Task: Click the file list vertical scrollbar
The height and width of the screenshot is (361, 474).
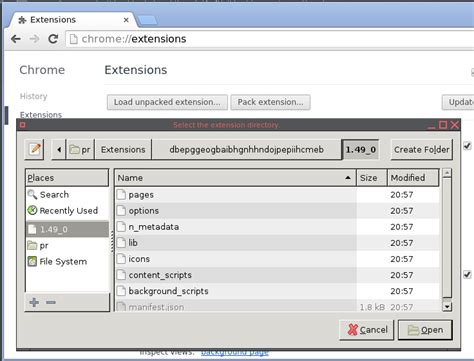Action: click(x=447, y=238)
